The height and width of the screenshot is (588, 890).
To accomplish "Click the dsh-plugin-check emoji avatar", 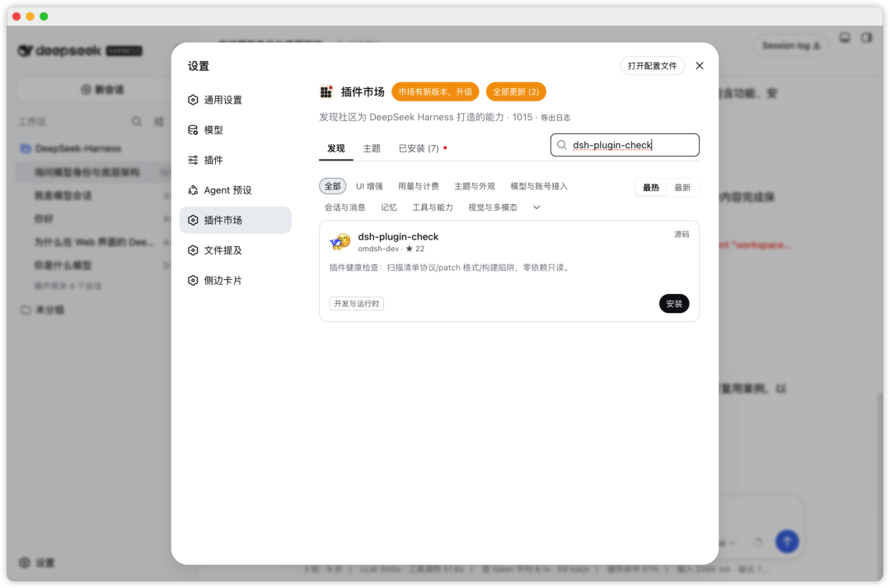I will (340, 242).
